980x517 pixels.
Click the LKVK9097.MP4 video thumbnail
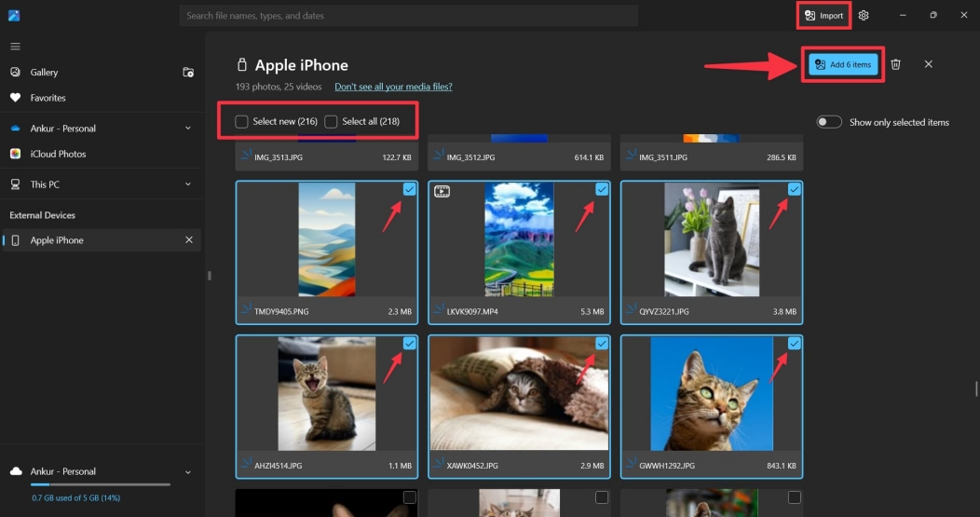point(520,239)
